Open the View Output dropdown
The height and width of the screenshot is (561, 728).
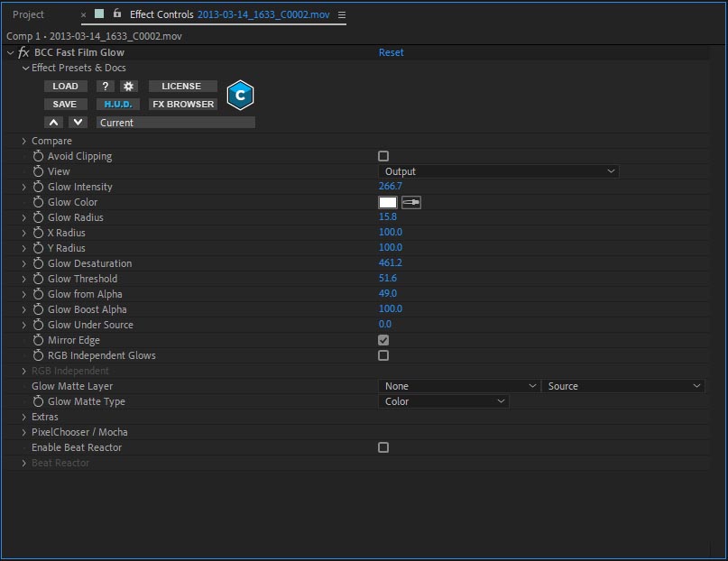click(498, 171)
